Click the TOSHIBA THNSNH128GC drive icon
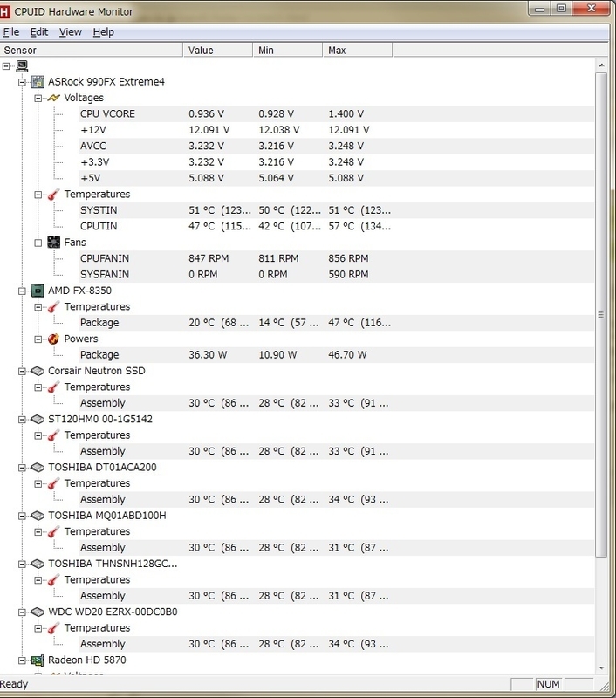 click(x=38, y=564)
